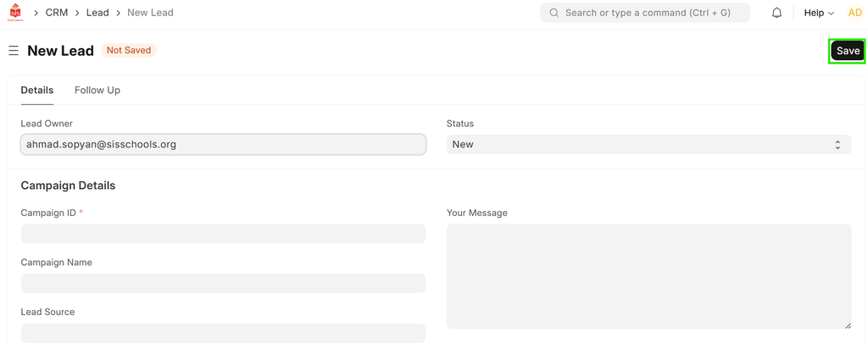Select the Details tab
The height and width of the screenshot is (344, 868).
coord(37,90)
